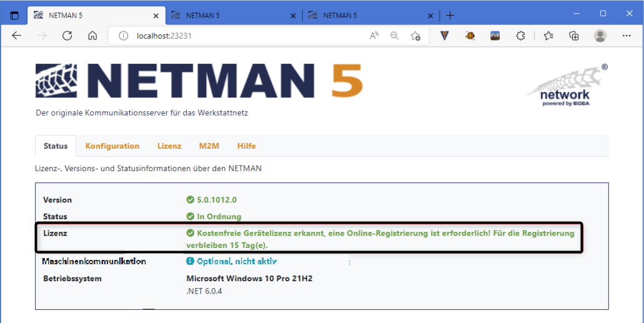Maximize the browser window
Viewport: 644px width, 323px height.
tap(603, 14)
